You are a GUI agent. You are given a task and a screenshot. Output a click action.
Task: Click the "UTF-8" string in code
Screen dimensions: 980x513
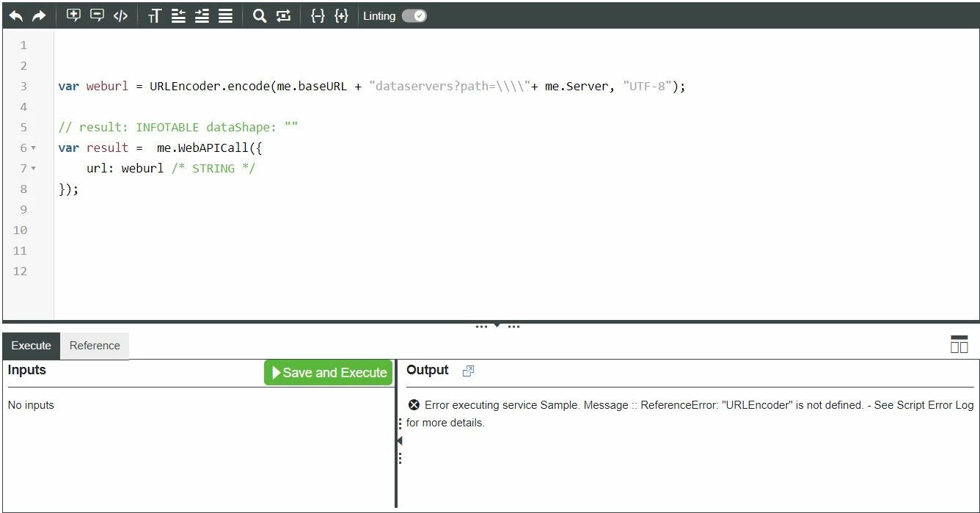click(647, 87)
